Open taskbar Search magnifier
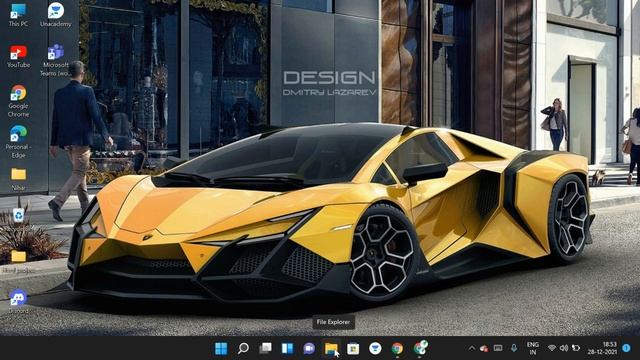This screenshot has height=360, width=640. click(x=243, y=348)
